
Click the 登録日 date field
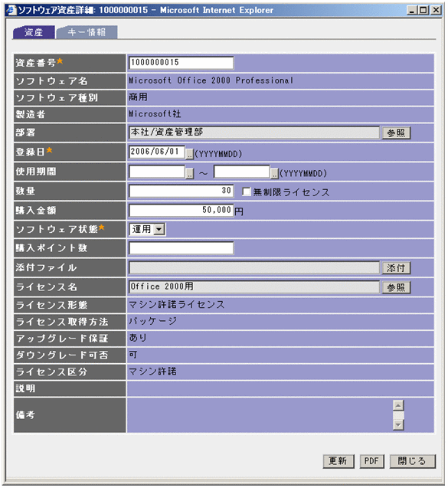click(157, 152)
